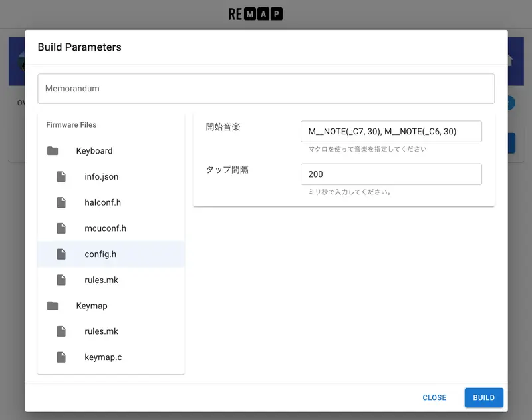Click the halconf.h file icon
The height and width of the screenshot is (420, 532).
click(61, 202)
